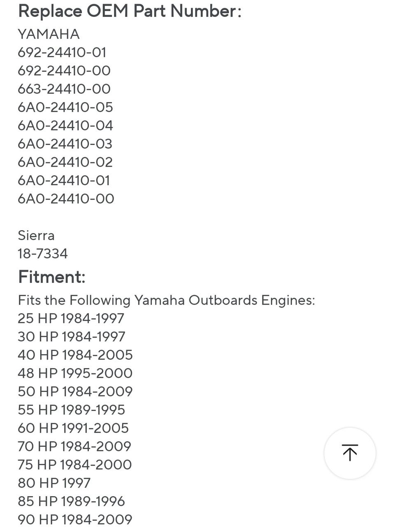Tap the 40 HP 1984-2005 entry
The width and height of the screenshot is (395, 532).
coord(75,355)
